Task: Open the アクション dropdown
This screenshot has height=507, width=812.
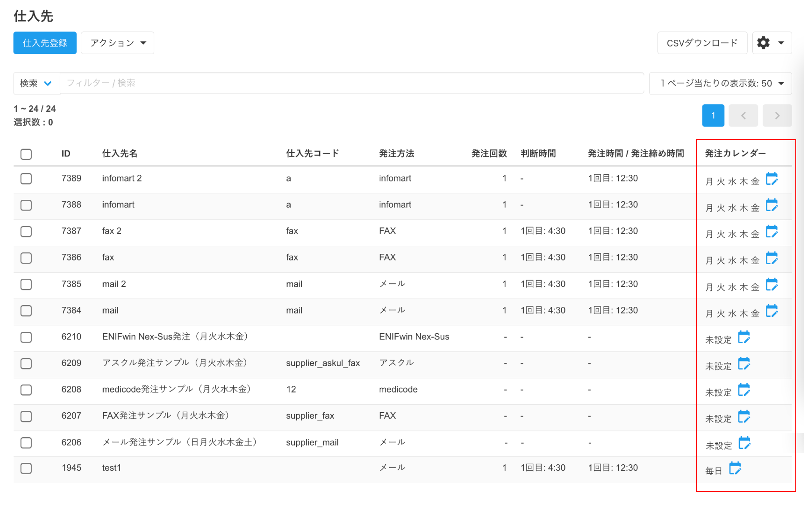Action: coord(117,43)
